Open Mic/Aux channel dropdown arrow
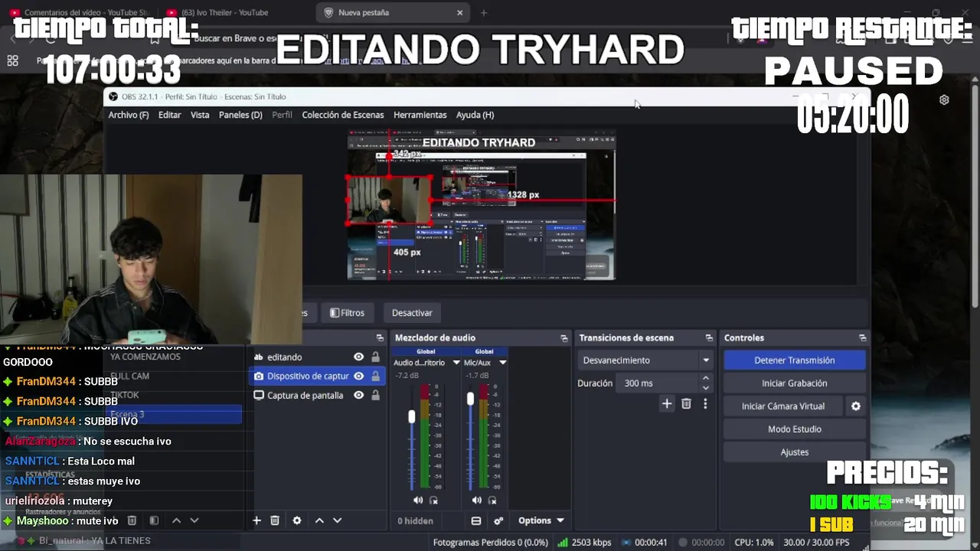Viewport: 980px width, 551px height. (x=503, y=363)
